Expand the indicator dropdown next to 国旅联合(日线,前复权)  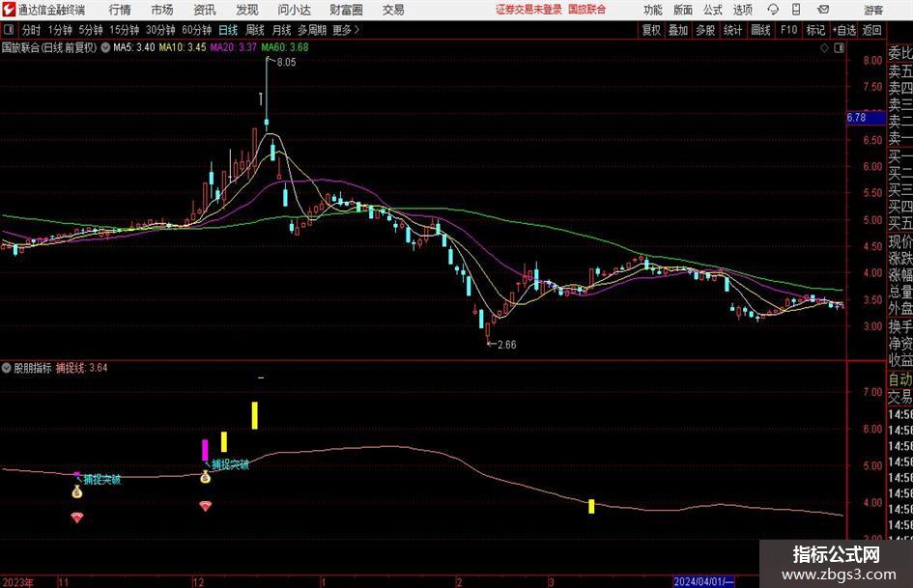point(105,47)
